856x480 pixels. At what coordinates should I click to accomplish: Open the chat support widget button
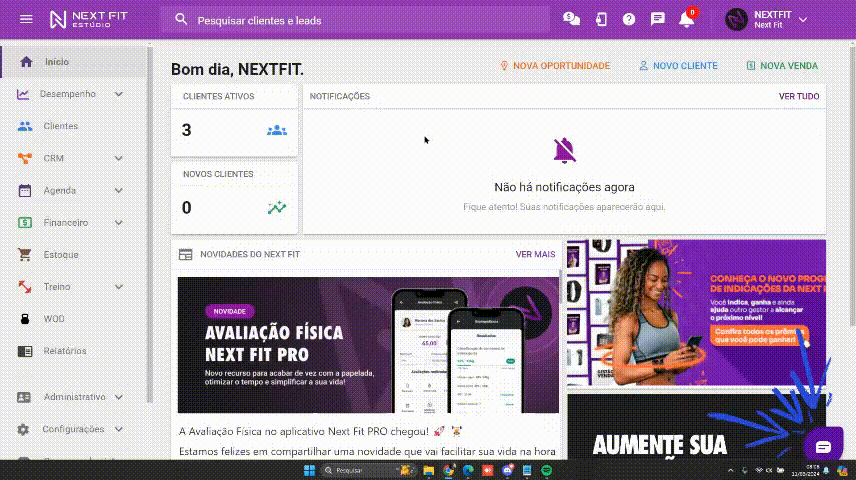coord(823,447)
